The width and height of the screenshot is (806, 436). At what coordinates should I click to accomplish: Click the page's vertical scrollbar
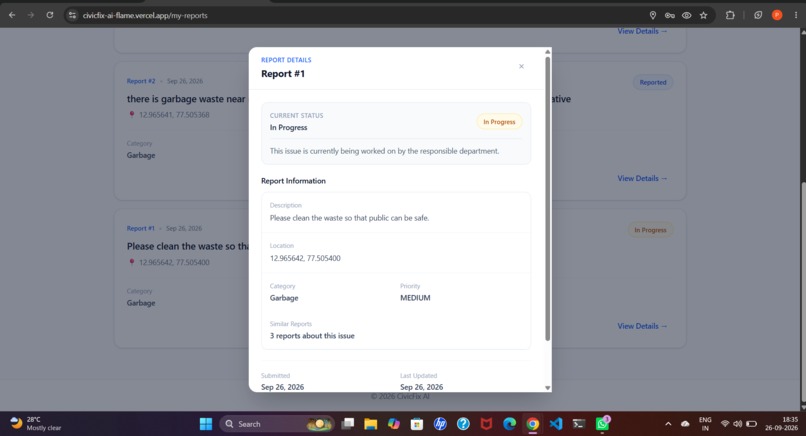(x=803, y=293)
